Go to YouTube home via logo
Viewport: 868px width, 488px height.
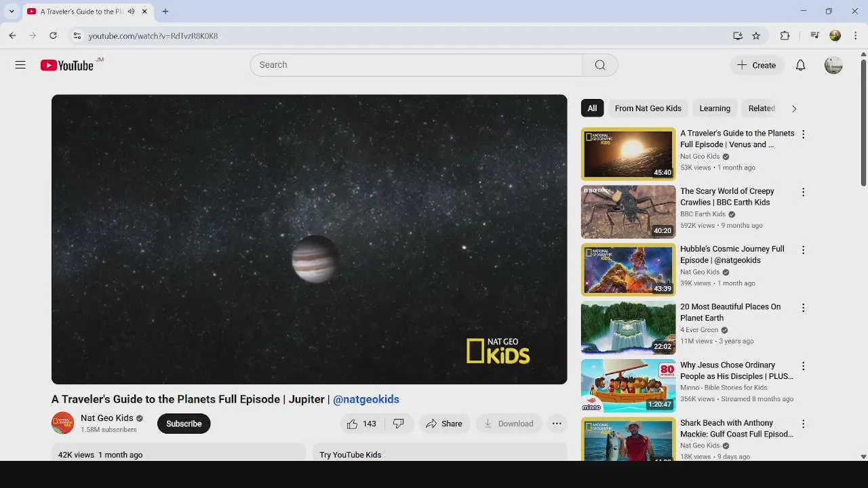point(66,65)
